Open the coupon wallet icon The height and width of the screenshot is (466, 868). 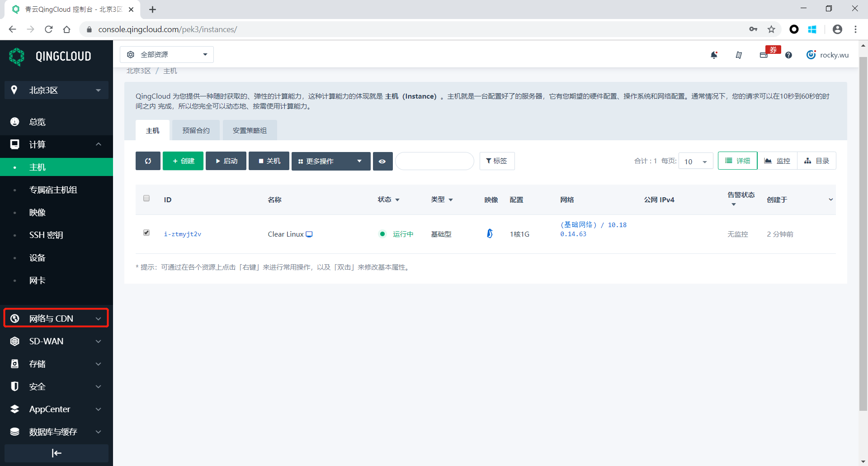point(764,55)
